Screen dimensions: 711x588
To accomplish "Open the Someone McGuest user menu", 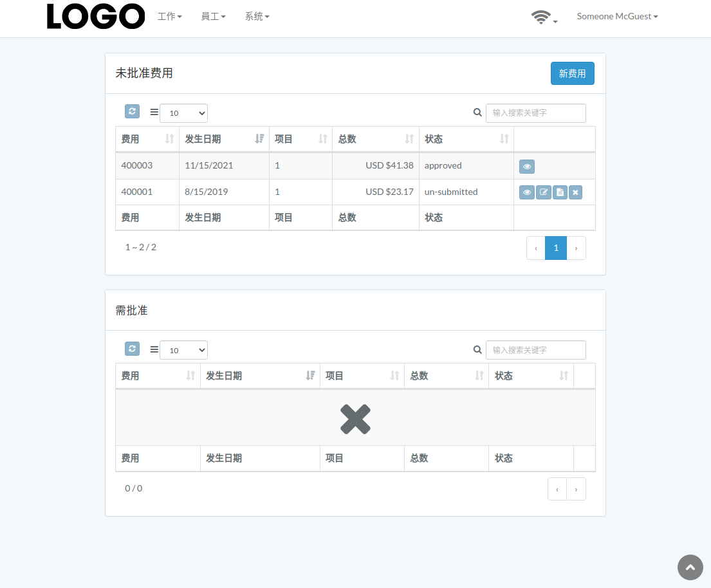I will click(x=617, y=16).
